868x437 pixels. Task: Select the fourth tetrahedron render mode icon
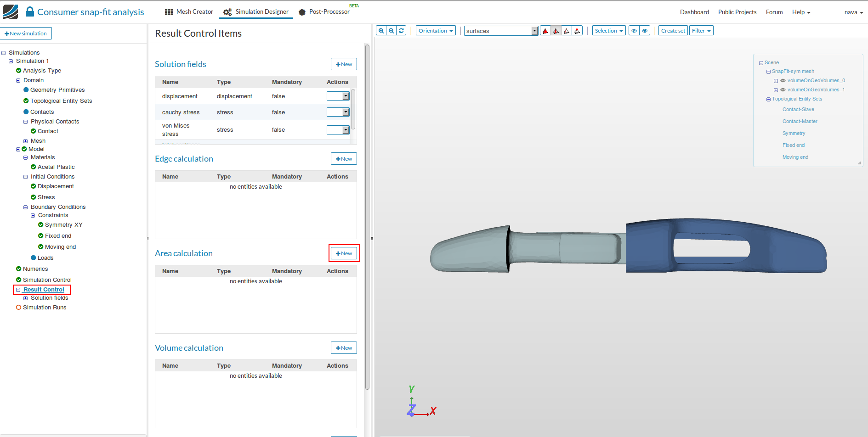(577, 31)
